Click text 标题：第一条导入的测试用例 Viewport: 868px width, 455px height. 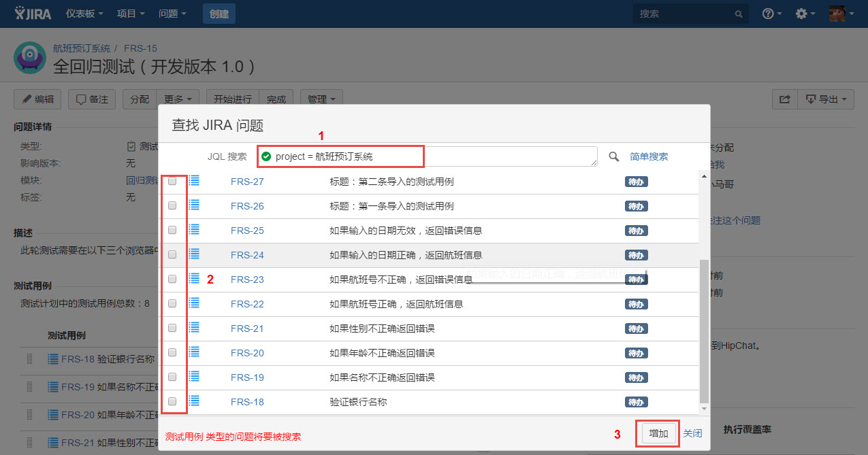click(391, 206)
